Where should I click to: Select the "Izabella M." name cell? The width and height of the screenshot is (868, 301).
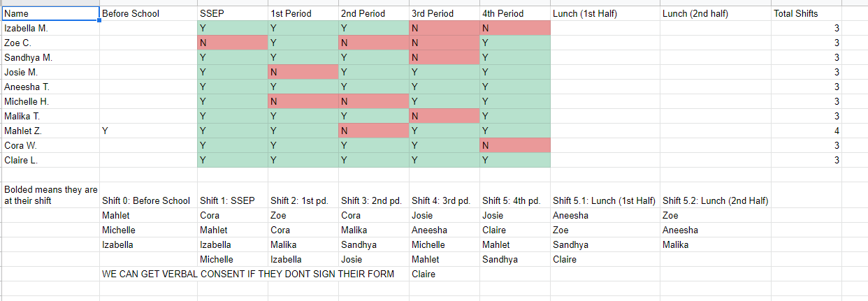[50, 28]
